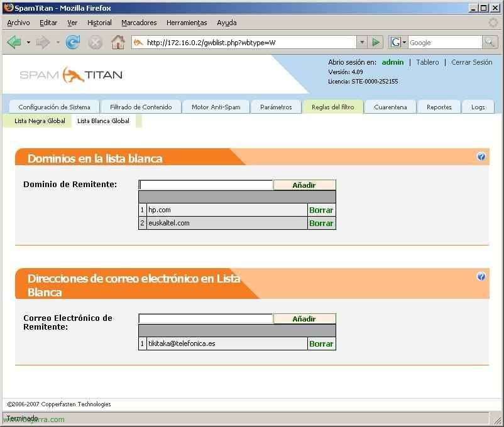Viewport: 504px width, 427px height.
Task: Open the Ayuda menu
Action: click(x=227, y=23)
